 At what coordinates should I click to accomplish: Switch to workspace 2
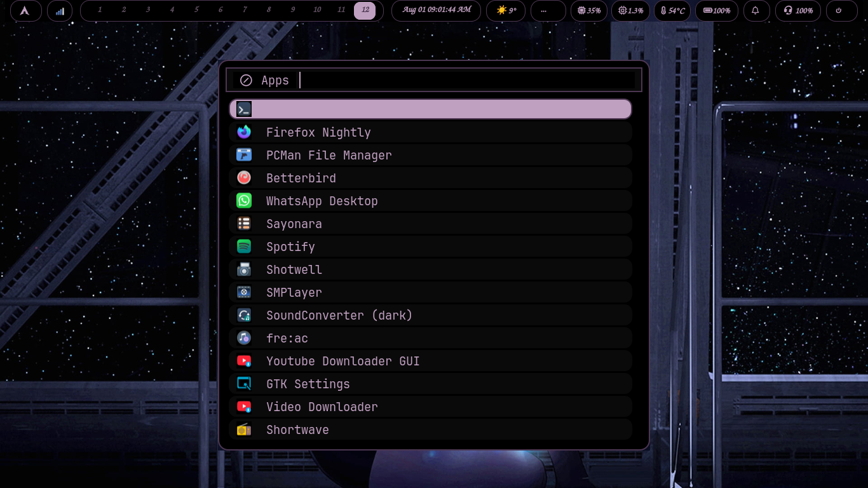tap(124, 10)
